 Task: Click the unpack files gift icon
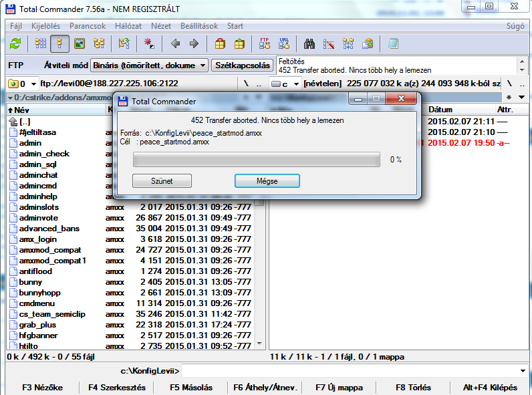click(x=239, y=43)
